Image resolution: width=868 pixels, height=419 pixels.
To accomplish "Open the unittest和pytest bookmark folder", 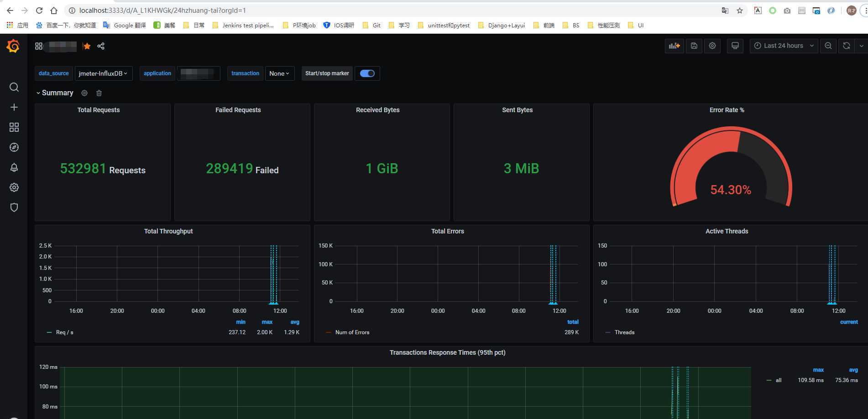I will (x=444, y=26).
